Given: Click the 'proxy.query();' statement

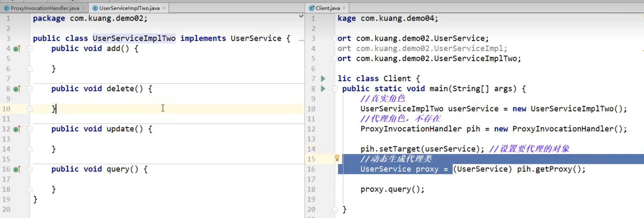Looking at the screenshot, I should pos(392,189).
